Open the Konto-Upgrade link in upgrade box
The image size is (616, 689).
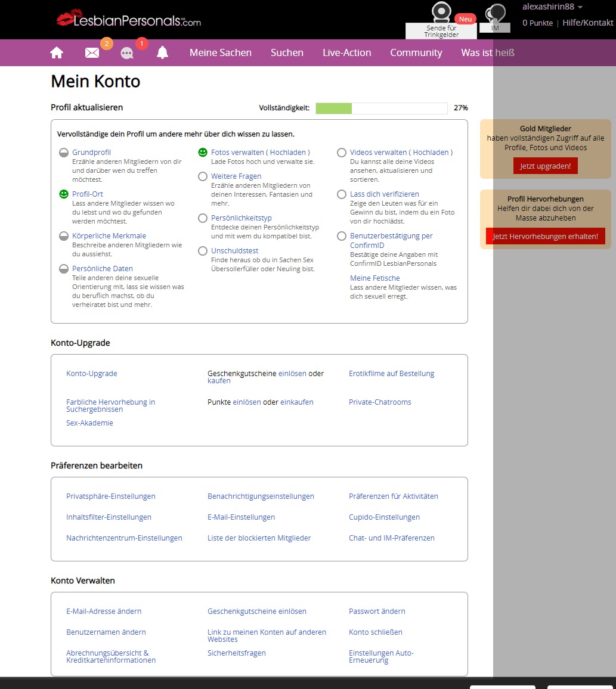coord(91,374)
